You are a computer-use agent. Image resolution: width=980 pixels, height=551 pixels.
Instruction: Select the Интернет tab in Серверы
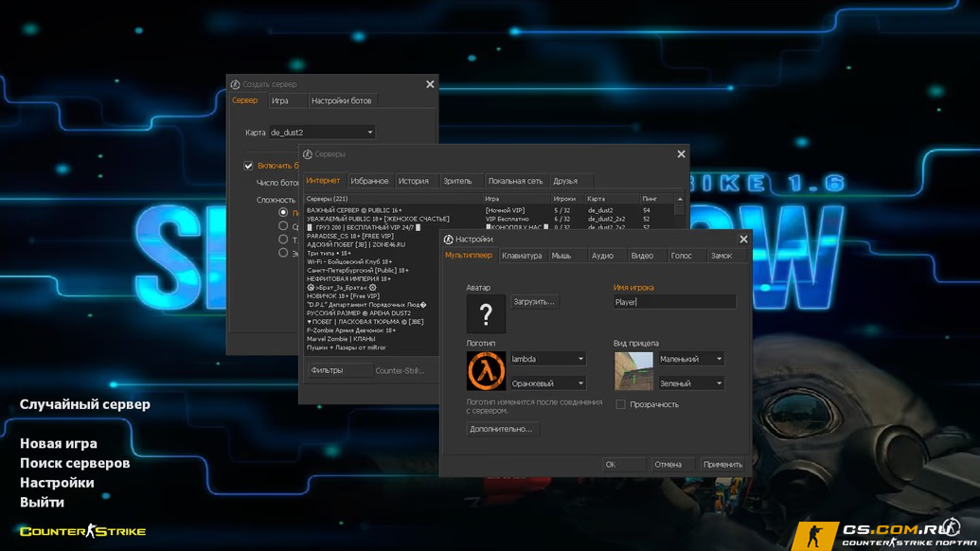click(323, 181)
